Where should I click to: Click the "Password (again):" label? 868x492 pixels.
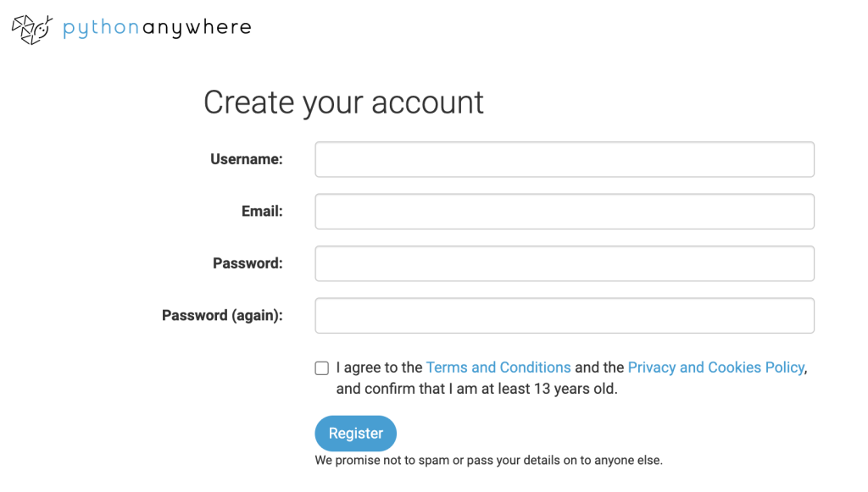222,315
